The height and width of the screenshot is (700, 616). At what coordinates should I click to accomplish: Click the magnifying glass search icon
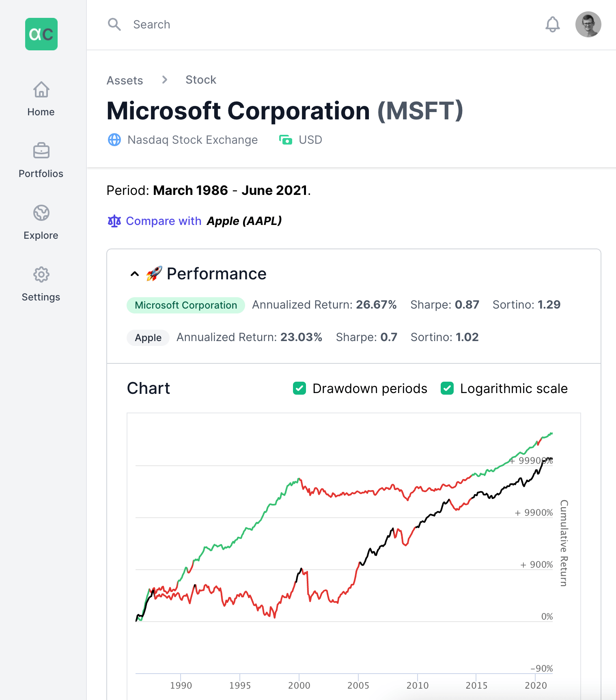click(x=114, y=24)
